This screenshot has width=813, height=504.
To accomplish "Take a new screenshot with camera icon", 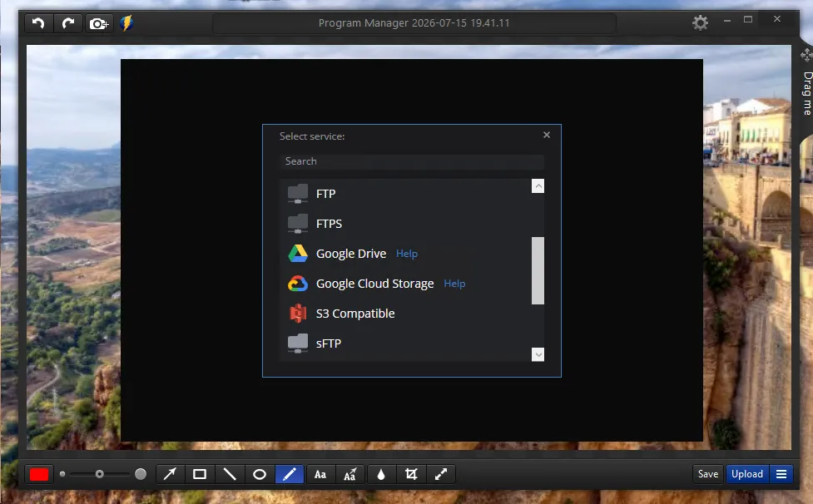I will click(98, 23).
